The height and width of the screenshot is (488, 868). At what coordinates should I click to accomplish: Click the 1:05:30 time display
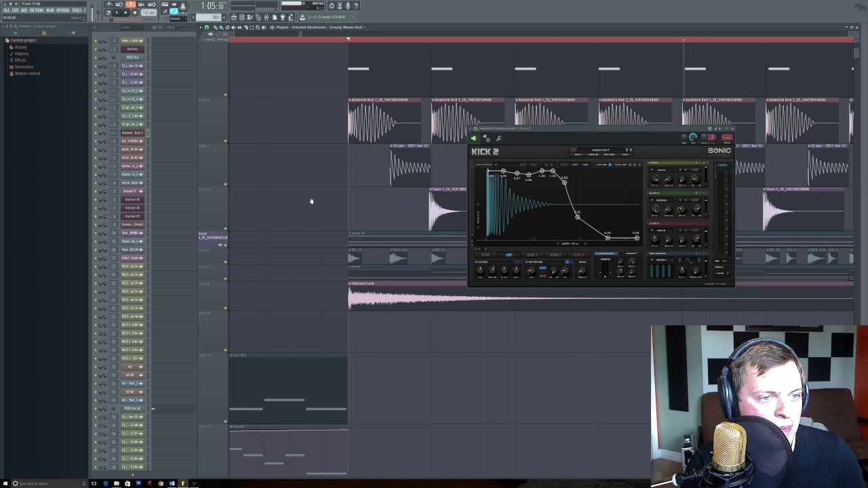[212, 5]
